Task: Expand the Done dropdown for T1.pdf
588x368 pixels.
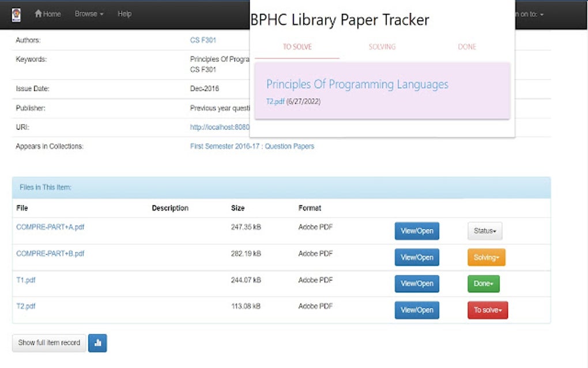Action: click(483, 284)
